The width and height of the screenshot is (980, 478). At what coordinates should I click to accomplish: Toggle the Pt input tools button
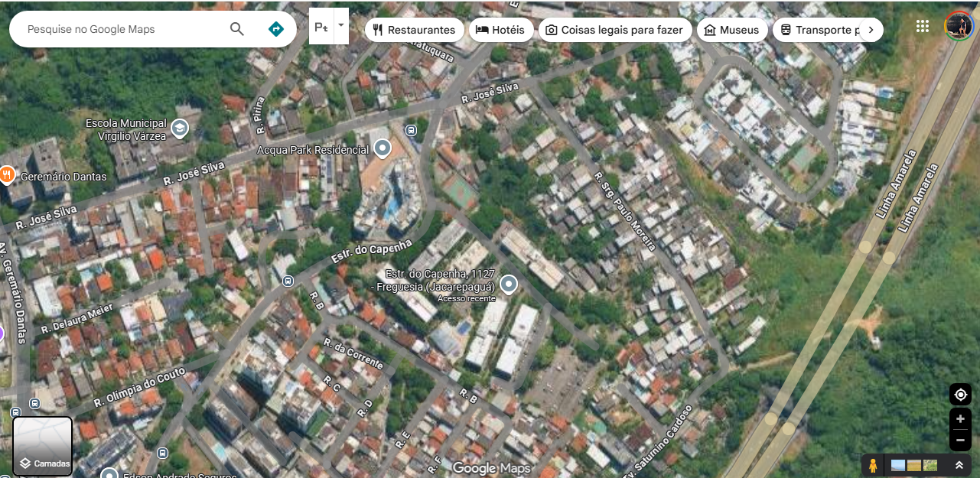click(321, 27)
